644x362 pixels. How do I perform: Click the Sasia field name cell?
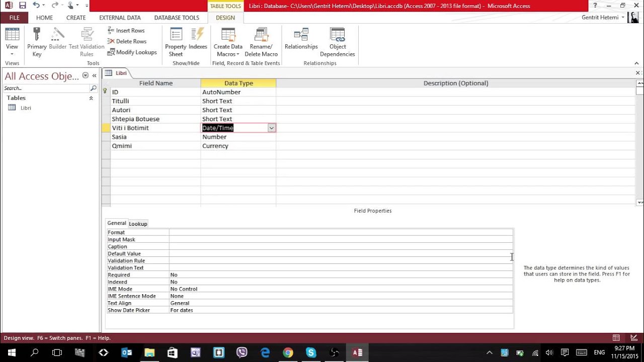click(155, 137)
